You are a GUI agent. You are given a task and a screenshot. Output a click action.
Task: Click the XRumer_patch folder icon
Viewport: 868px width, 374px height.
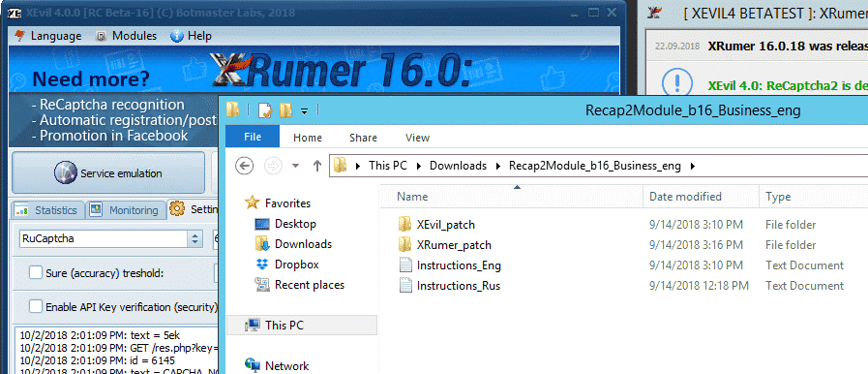[x=405, y=244]
